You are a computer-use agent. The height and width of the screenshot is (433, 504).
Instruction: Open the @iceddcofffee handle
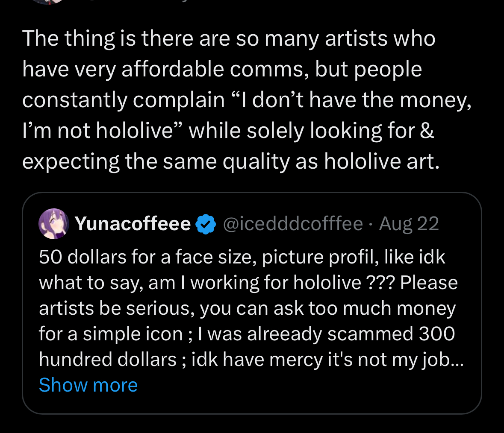pyautogui.click(x=292, y=224)
